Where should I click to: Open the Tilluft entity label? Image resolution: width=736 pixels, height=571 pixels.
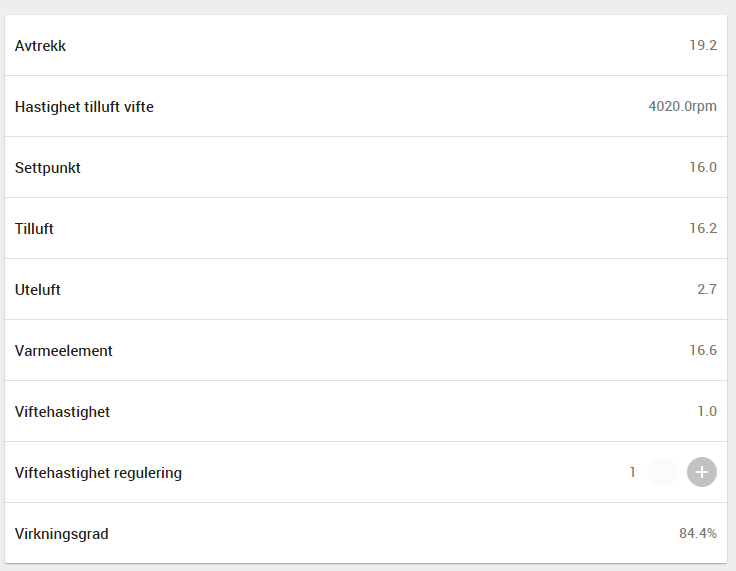point(34,229)
